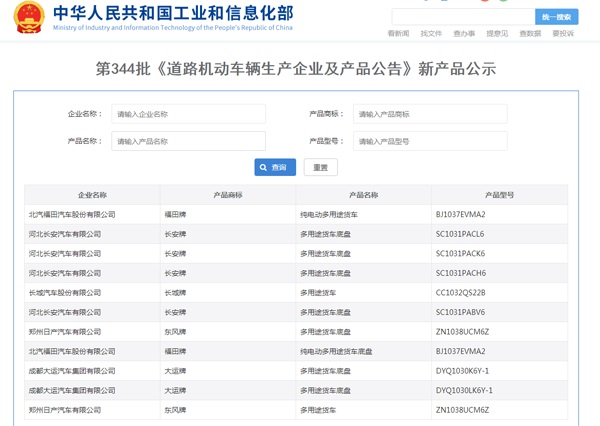600x426 pixels.
Task: Click the 产品型号 table column header
Action: point(499,195)
